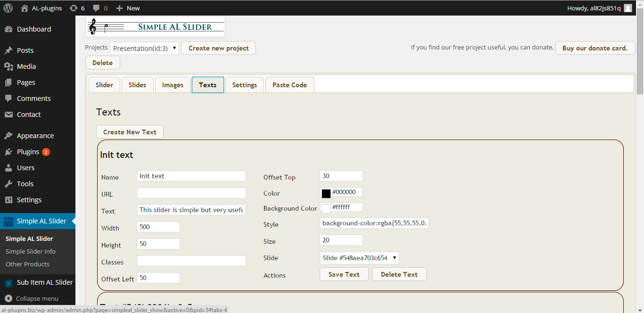Click the Settings sliders icon

pos(8,200)
